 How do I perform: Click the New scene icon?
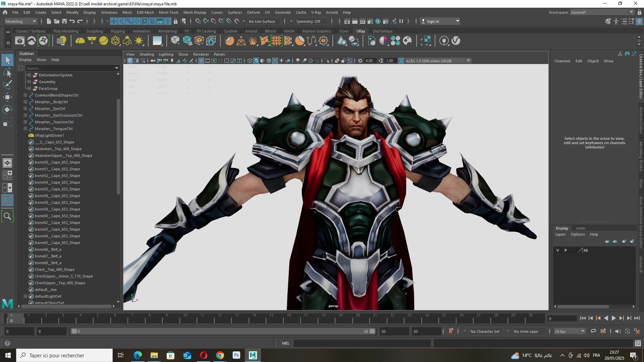(49, 21)
